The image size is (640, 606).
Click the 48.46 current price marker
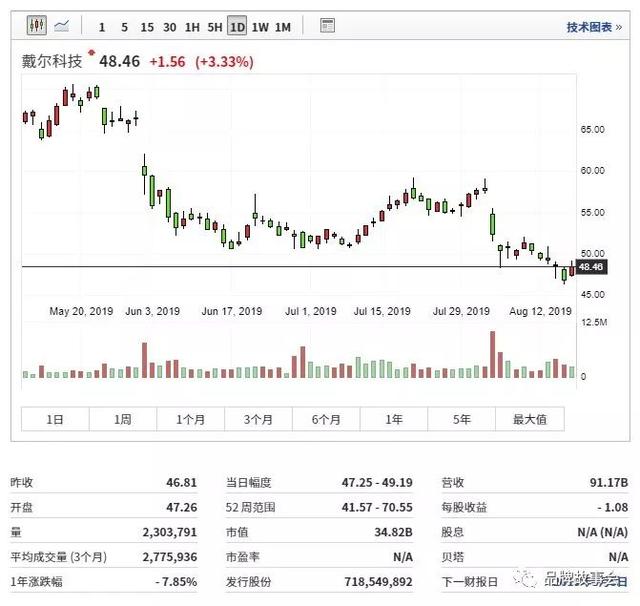(591, 267)
